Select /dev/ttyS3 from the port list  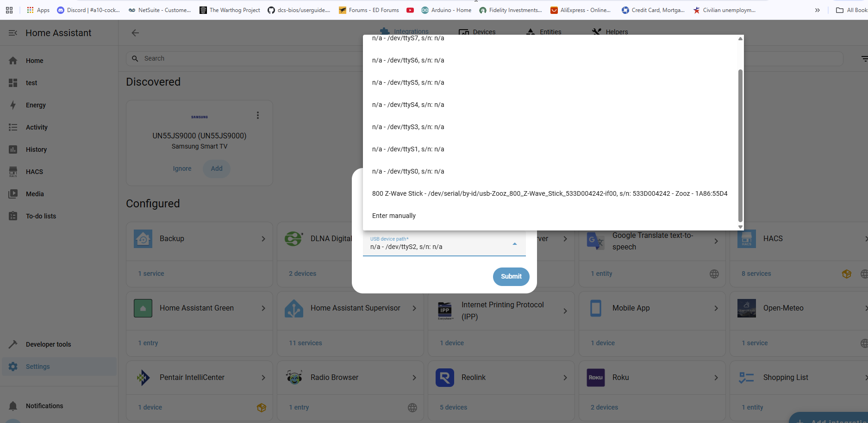click(550, 127)
